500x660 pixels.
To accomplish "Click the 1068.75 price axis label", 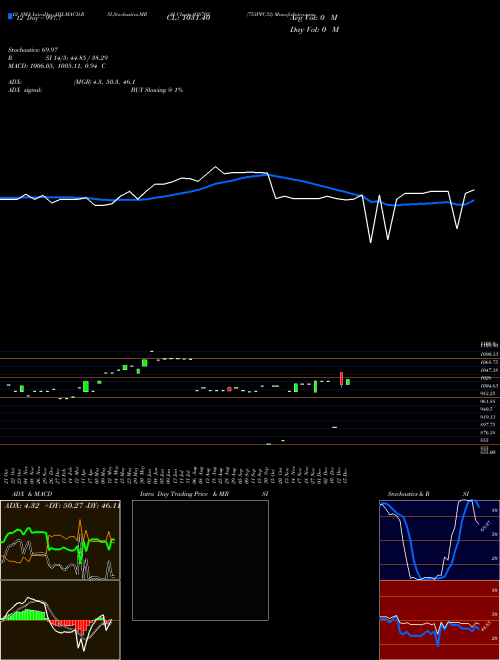I will 489,362.
